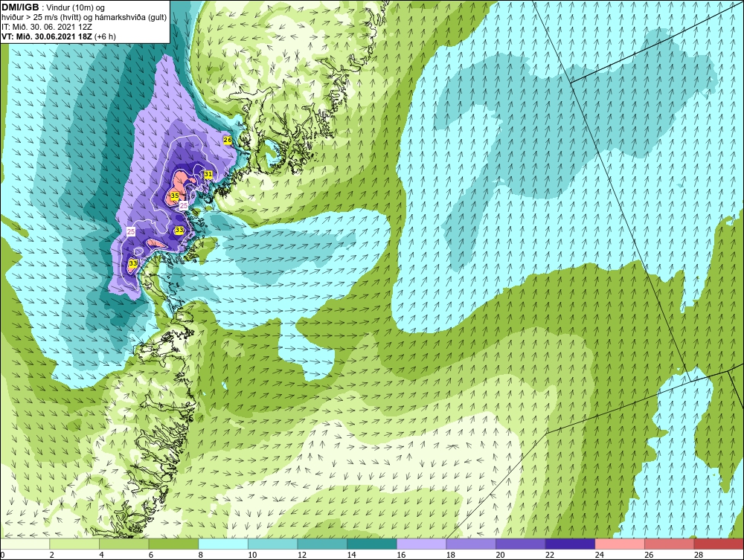Pick the 24–26 m/s light pink swatch
The height and width of the screenshot is (560, 744).
point(620,544)
